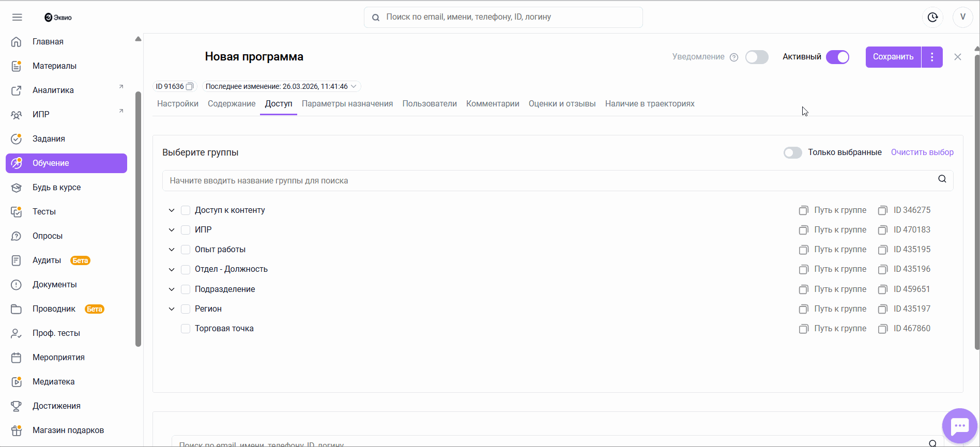Enable the Только выбранные switch
Screen dimensions: 980x447
[792, 152]
